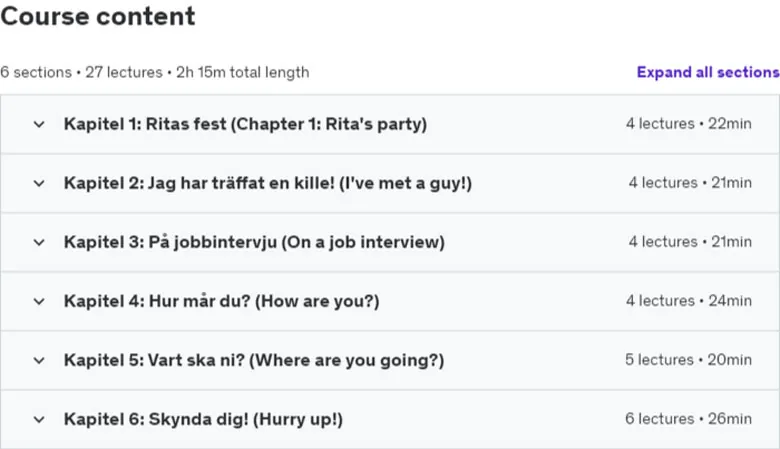This screenshot has height=449, width=780.
Task: Open Hur mår du? section title
Action: 221,301
